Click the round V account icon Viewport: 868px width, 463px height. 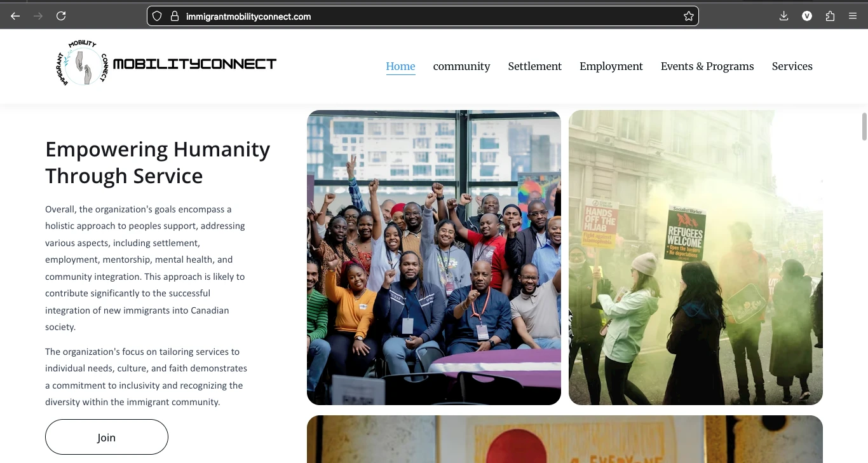point(807,17)
